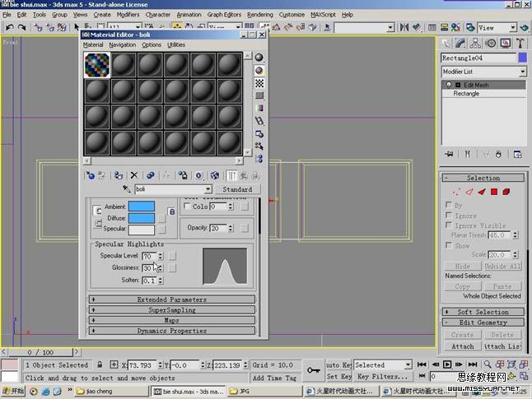The height and width of the screenshot is (399, 532).
Task: Enable the Self-Illumination Color checkbox
Action: tap(187, 206)
